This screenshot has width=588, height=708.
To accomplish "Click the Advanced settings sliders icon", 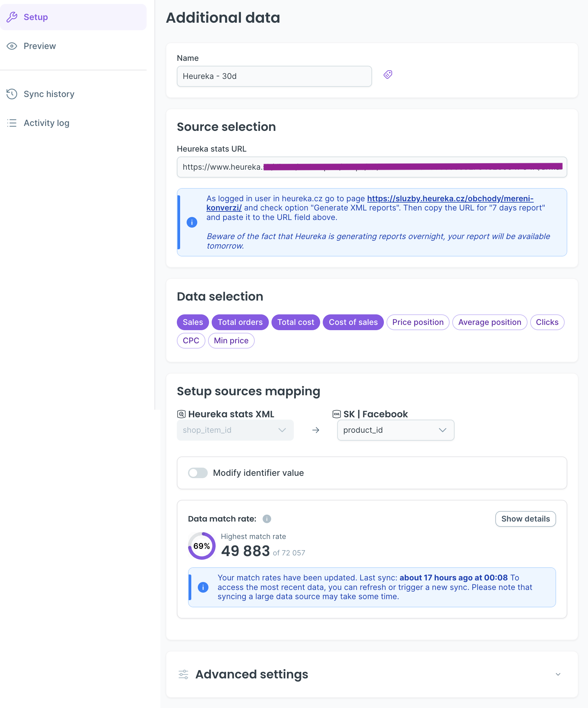I will [x=184, y=674].
